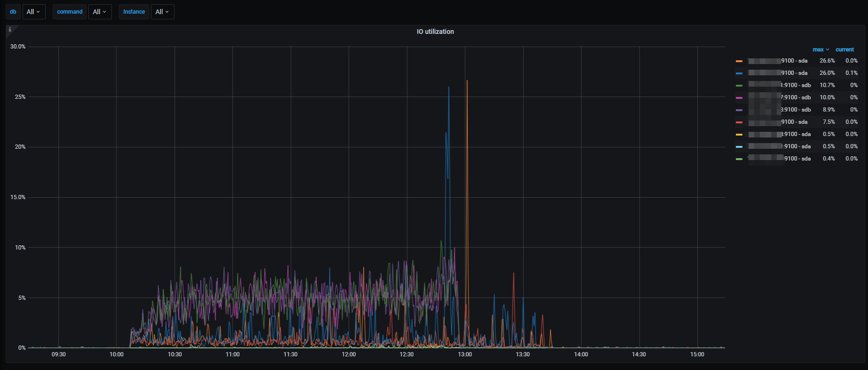This screenshot has height=370, width=868.
Task: Click the magenta swatch of the 10.0% series
Action: point(739,98)
